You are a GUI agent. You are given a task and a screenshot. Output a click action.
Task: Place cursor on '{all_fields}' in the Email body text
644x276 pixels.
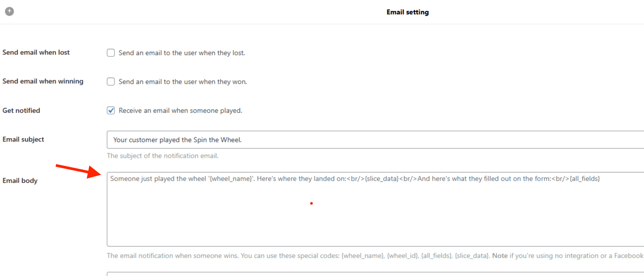point(585,179)
